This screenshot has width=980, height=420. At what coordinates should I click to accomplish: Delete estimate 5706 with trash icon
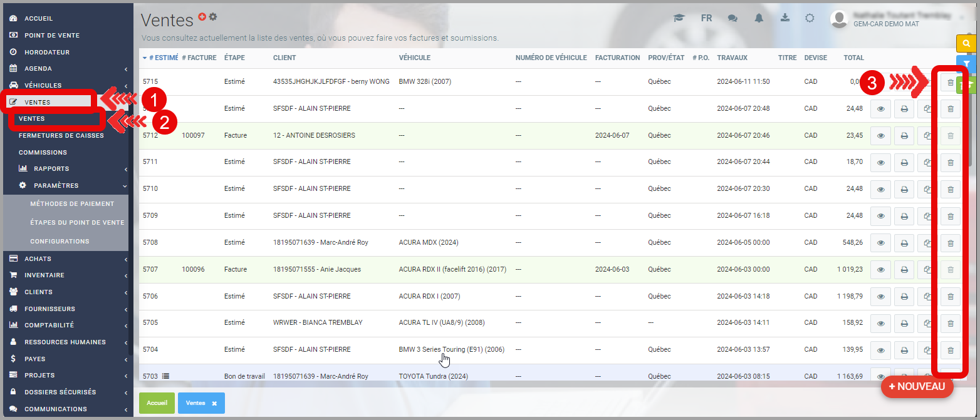pos(950,297)
